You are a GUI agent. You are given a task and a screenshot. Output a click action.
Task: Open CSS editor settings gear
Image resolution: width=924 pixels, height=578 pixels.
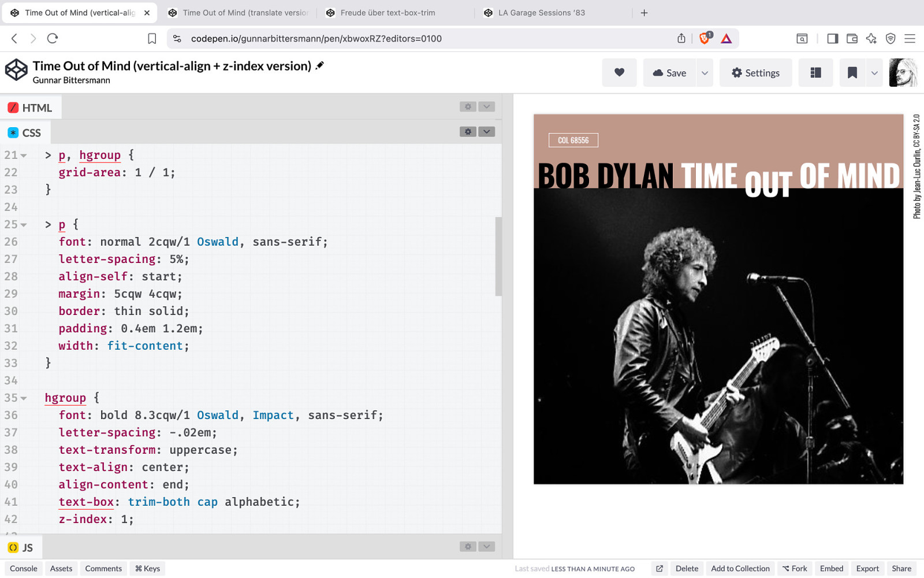click(468, 132)
